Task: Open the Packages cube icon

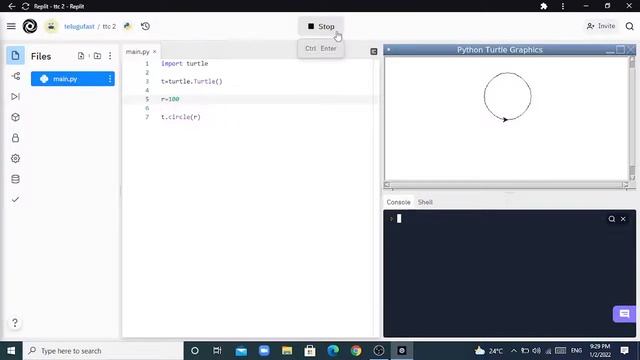Action: pos(16,117)
